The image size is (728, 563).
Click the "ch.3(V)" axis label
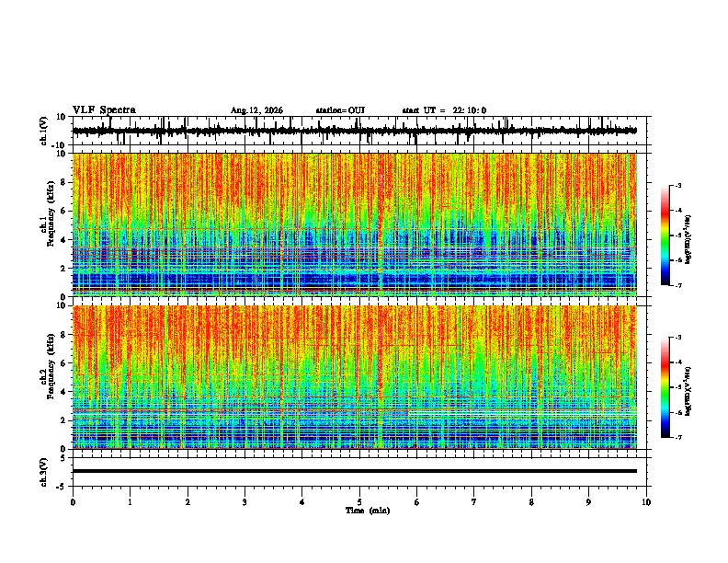click(44, 472)
